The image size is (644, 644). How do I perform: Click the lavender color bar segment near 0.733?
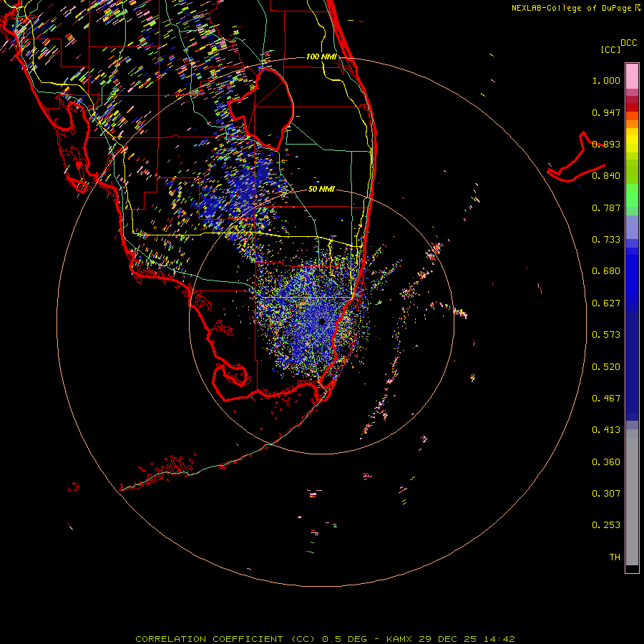[x=632, y=227]
